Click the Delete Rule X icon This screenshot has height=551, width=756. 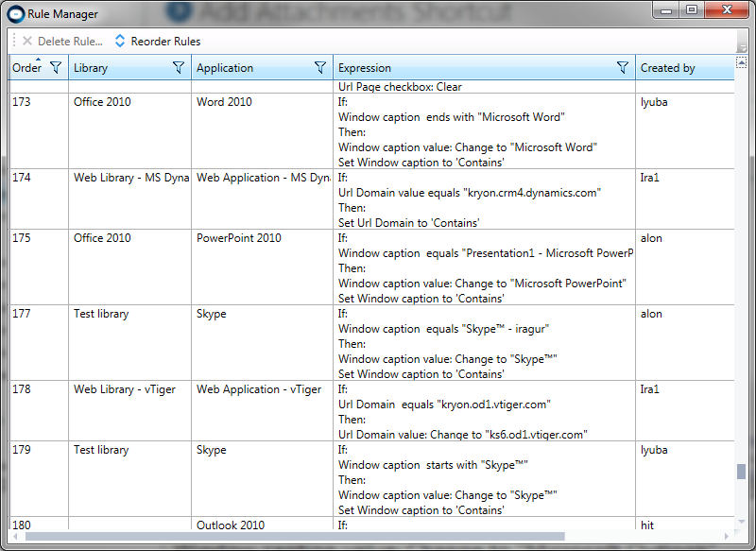(x=27, y=42)
